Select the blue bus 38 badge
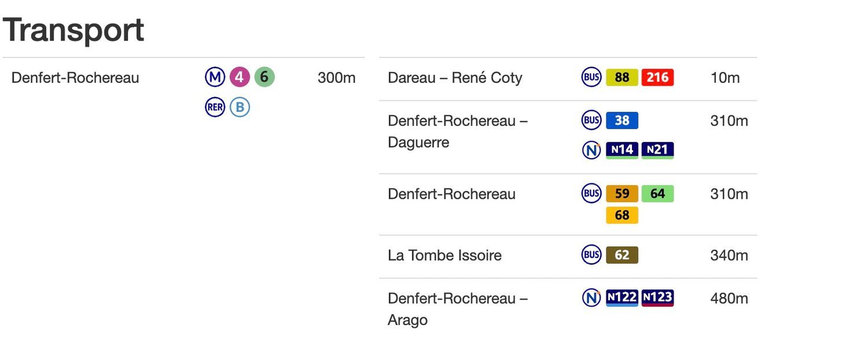Viewport: 868px width, 340px height. tap(622, 120)
